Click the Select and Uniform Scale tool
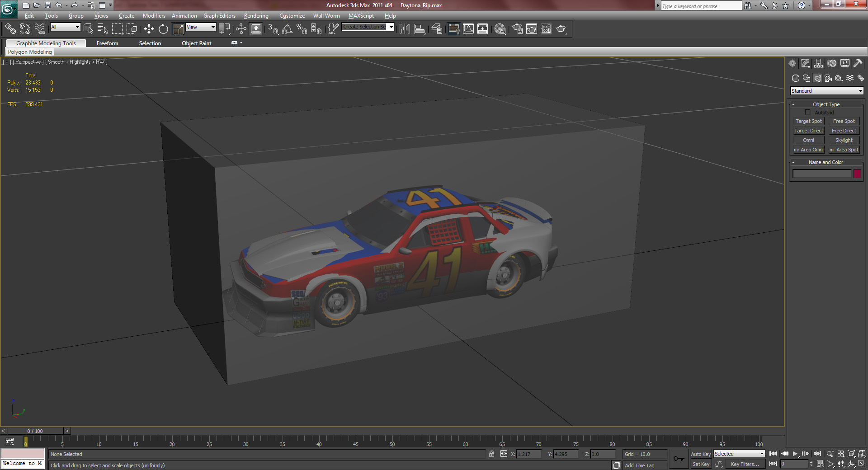The image size is (868, 470). pyautogui.click(x=179, y=29)
